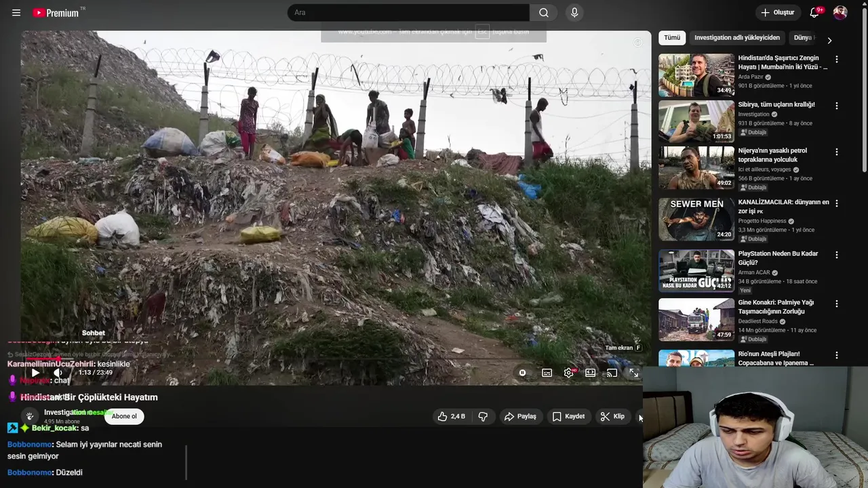Open the KANALİZMACILAR video title
Image resolution: width=868 pixels, height=488 pixels.
(783, 207)
